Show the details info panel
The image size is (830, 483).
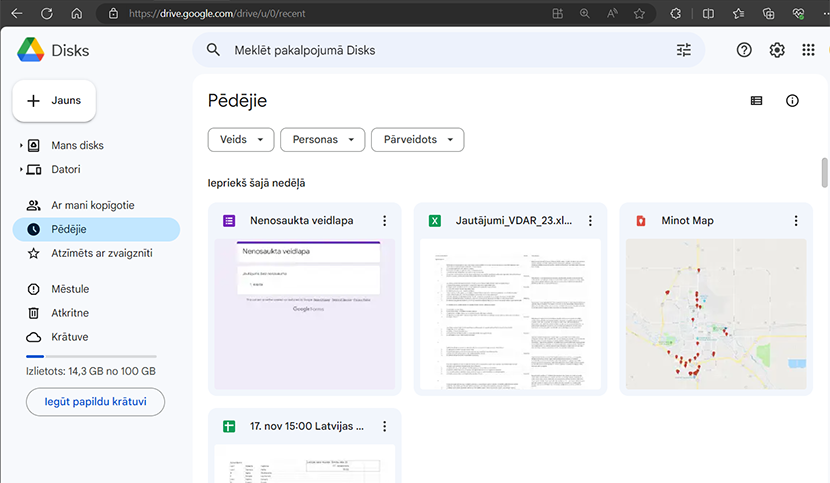(x=792, y=101)
